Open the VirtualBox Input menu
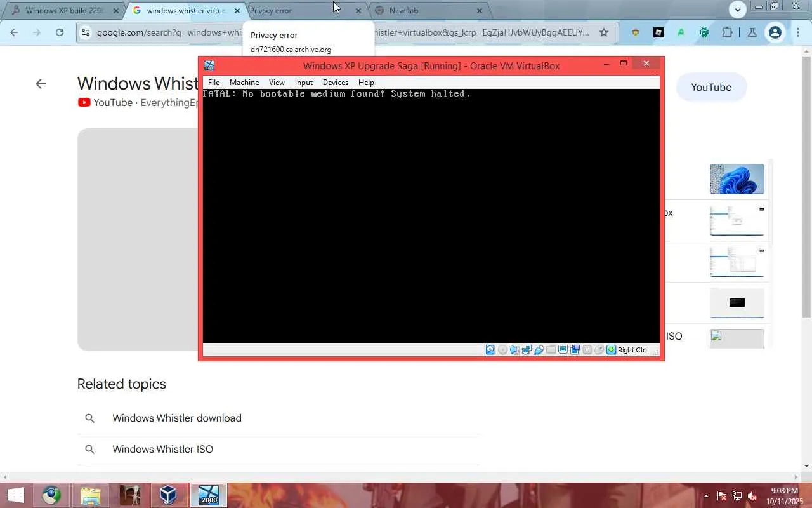 (304, 83)
